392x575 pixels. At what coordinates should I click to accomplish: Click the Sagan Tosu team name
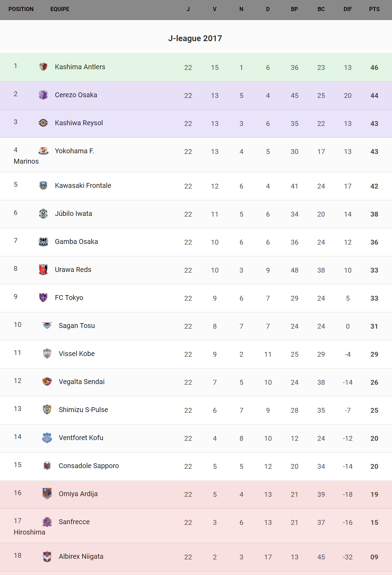coord(77,326)
